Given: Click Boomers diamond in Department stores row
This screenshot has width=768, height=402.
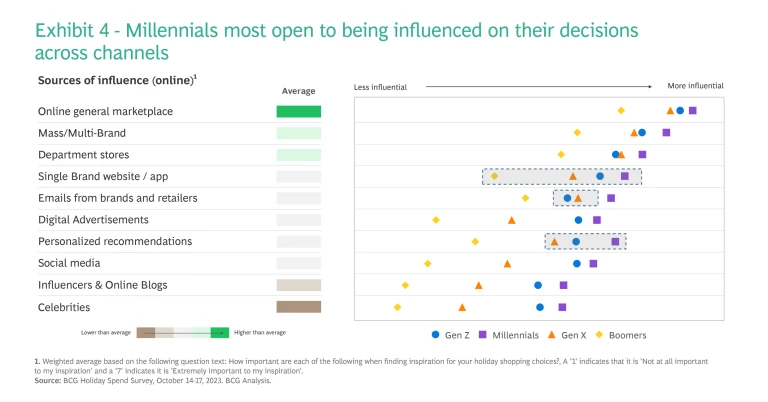Looking at the screenshot, I should pyautogui.click(x=561, y=154).
